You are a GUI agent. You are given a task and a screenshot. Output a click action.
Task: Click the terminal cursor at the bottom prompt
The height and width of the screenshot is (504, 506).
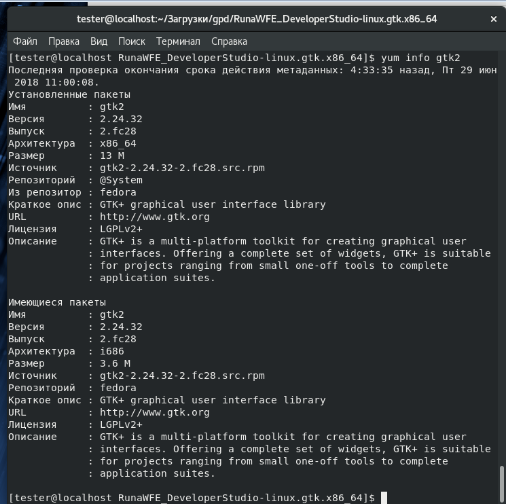(384, 498)
